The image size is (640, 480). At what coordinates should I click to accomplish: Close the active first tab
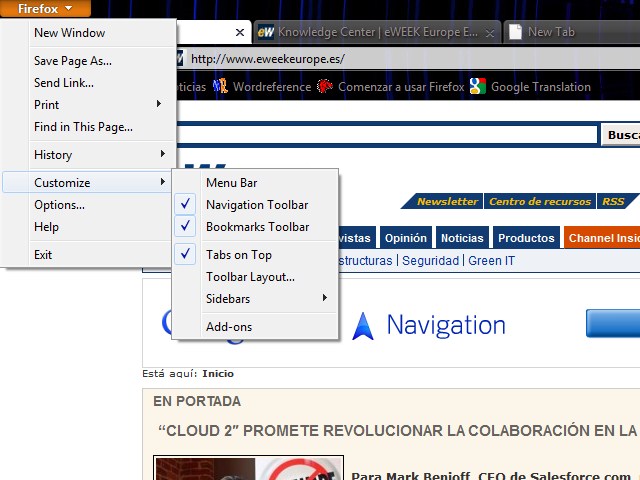click(240, 32)
